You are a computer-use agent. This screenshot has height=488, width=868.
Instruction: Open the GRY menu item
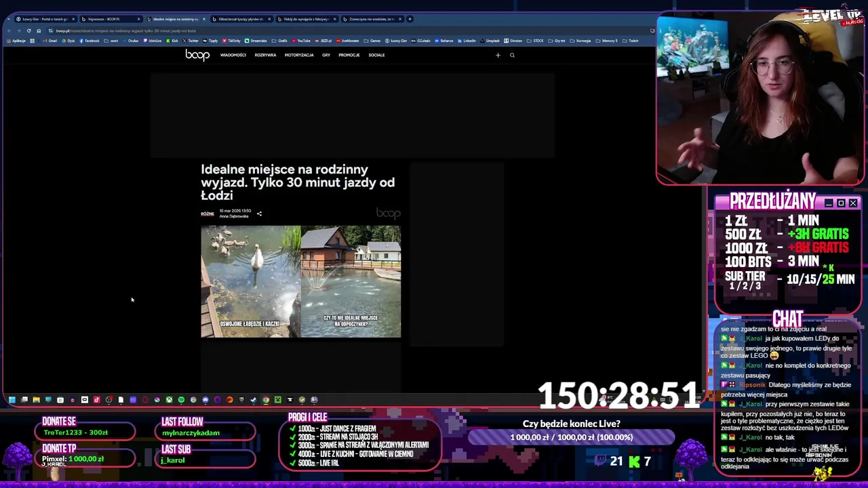(x=326, y=55)
